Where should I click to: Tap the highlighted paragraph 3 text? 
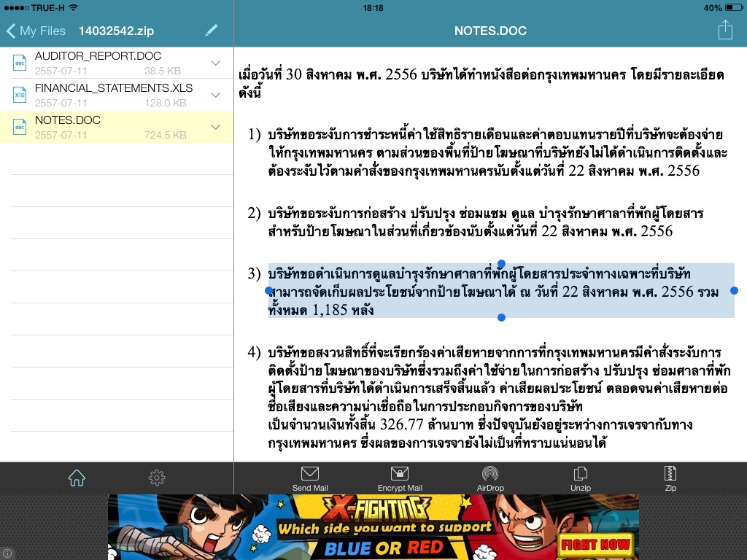[x=501, y=290]
